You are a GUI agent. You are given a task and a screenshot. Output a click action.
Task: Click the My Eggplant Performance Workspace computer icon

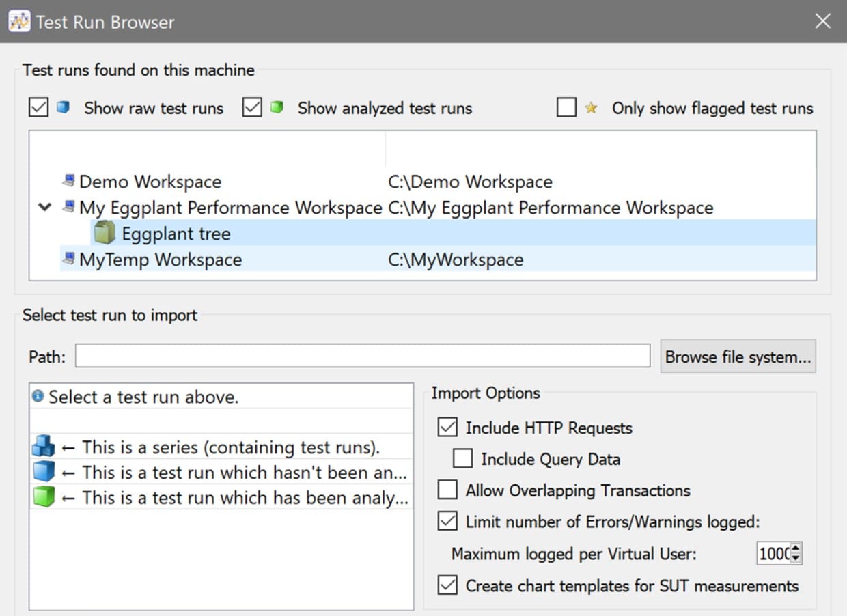click(x=68, y=207)
